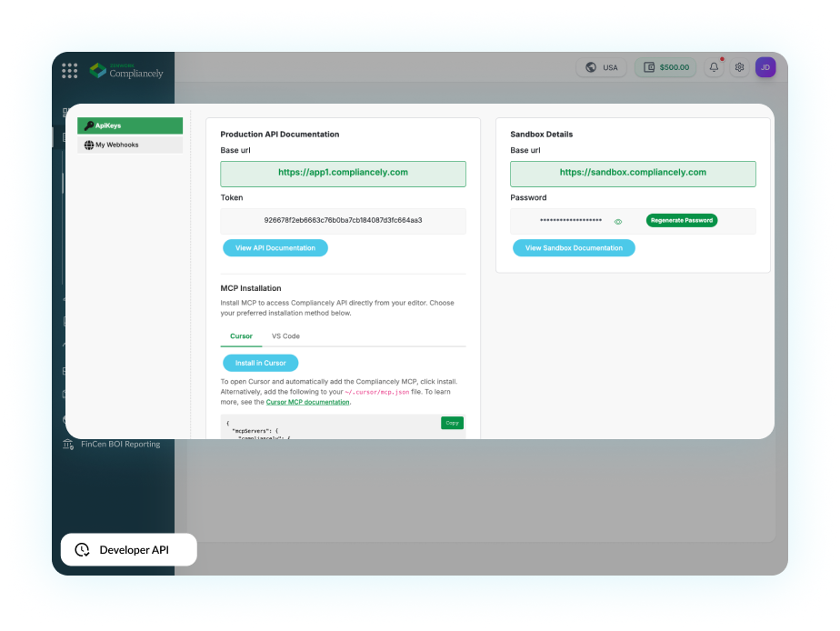This screenshot has height=631, width=840.
Task: Click View API Documentation button
Action: 275,247
